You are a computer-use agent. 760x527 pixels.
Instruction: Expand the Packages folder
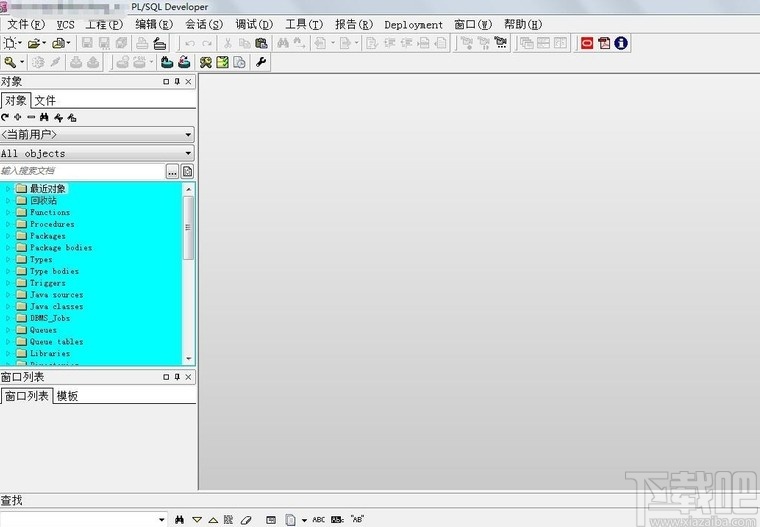point(7,236)
